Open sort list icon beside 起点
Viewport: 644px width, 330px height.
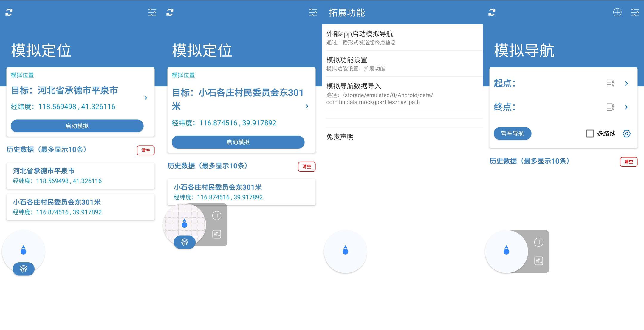(x=611, y=83)
